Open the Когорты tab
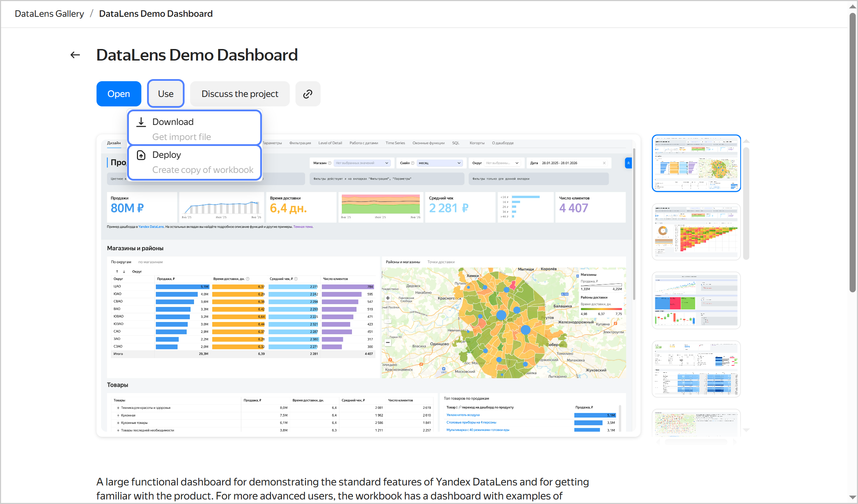Image resolution: width=858 pixels, height=504 pixels. coord(477,143)
